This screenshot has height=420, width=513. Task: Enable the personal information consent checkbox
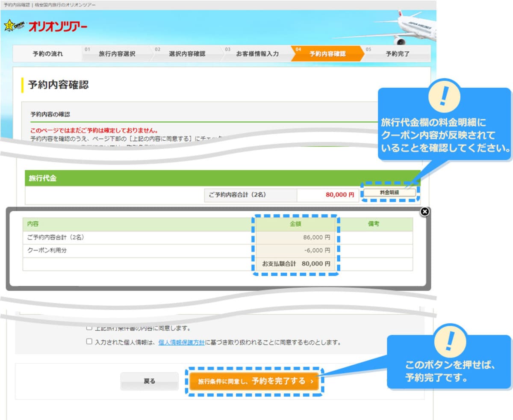88,342
